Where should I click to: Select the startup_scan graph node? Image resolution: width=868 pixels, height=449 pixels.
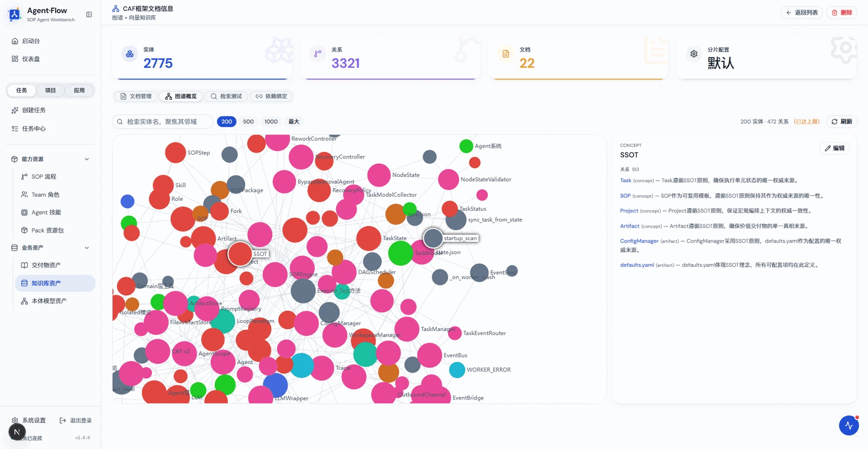tap(433, 238)
